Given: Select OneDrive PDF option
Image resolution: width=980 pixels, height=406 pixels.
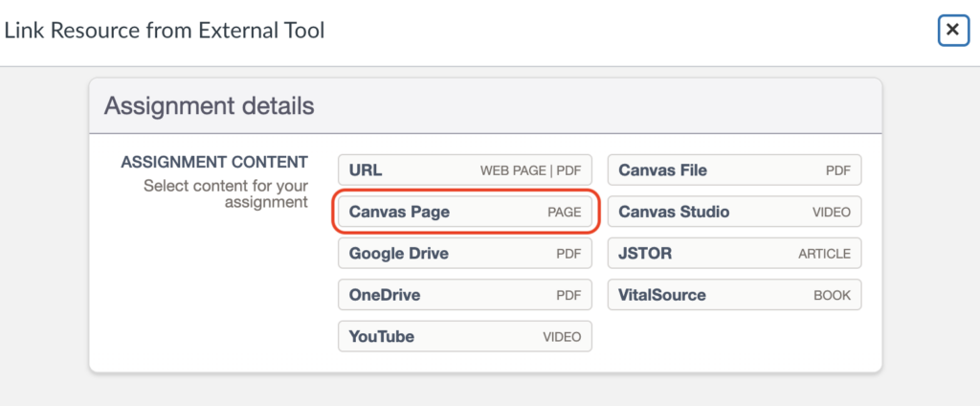Looking at the screenshot, I should pos(465,295).
